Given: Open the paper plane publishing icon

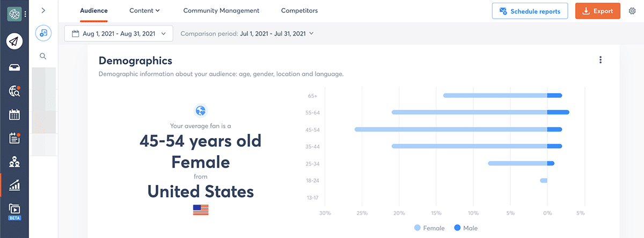Looking at the screenshot, I should pos(14,41).
